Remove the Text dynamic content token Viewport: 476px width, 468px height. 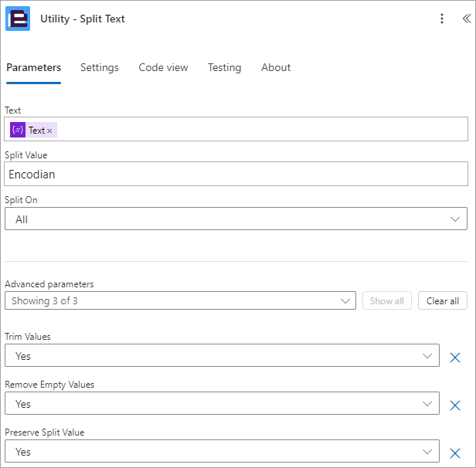coord(49,131)
